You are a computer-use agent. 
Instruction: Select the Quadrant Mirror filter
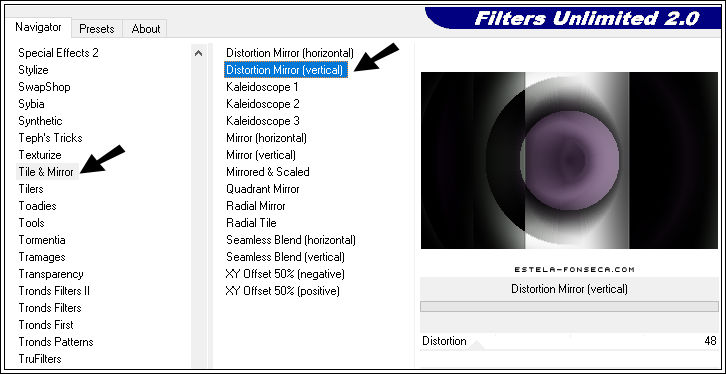pyautogui.click(x=263, y=189)
